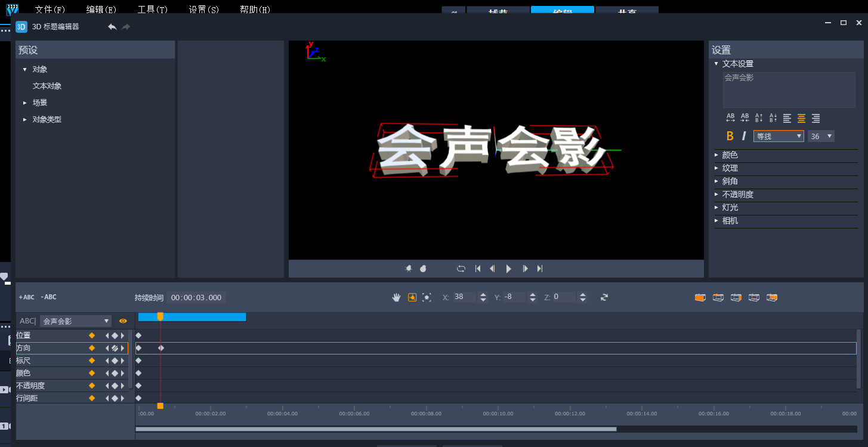The image size is (868, 447).
Task: Play the 3D title preview
Action: pos(508,269)
